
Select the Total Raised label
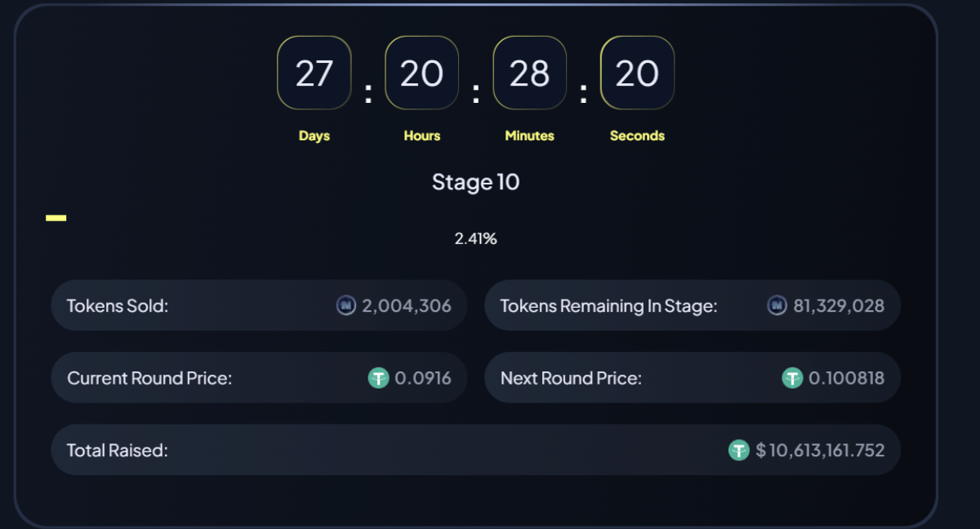tap(117, 450)
